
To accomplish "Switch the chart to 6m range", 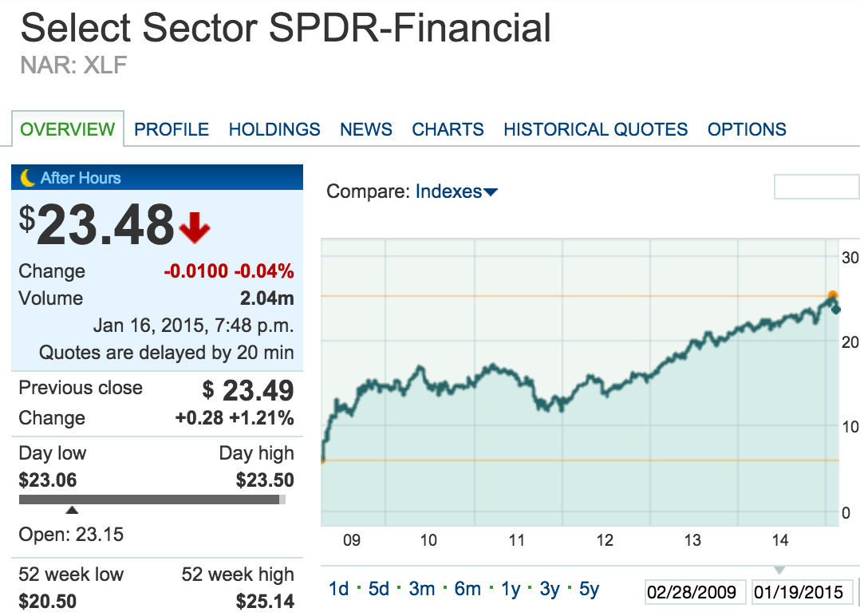I will (466, 589).
